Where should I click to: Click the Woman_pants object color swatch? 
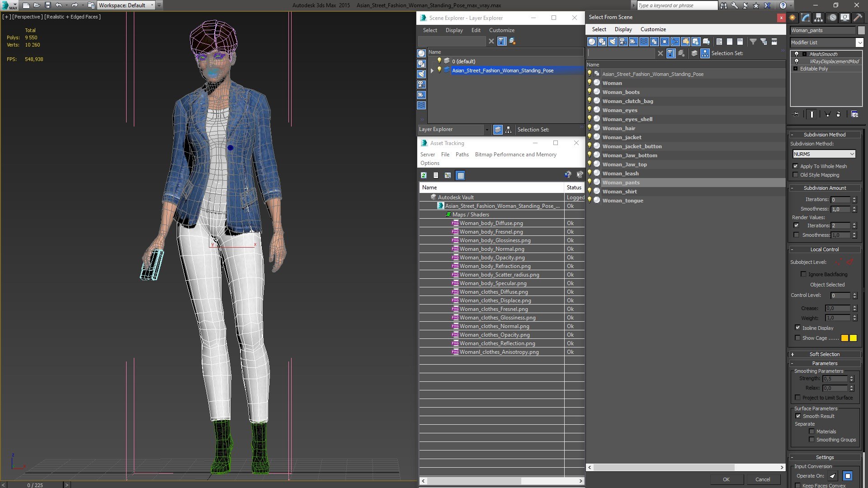click(x=861, y=30)
